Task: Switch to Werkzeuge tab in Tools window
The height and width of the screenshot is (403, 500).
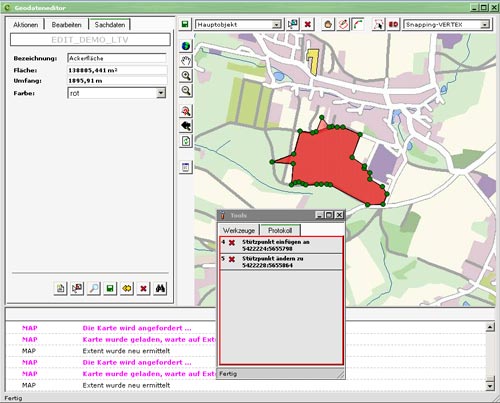Action: [239, 230]
